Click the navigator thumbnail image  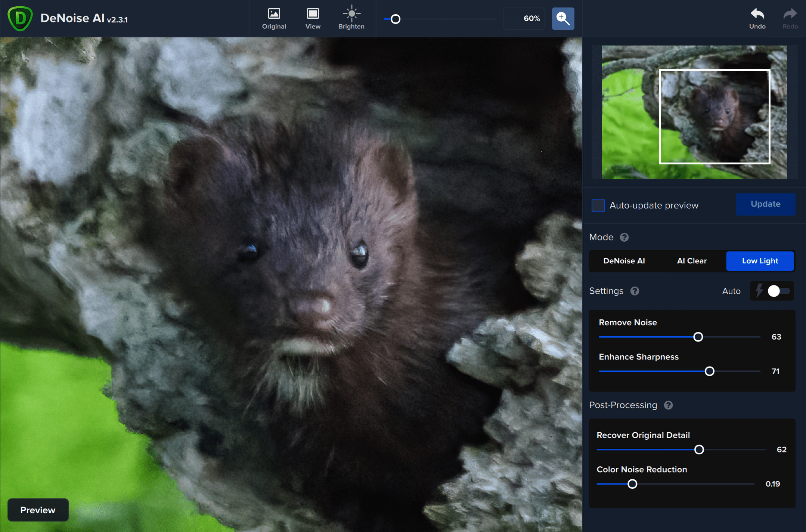click(x=694, y=112)
